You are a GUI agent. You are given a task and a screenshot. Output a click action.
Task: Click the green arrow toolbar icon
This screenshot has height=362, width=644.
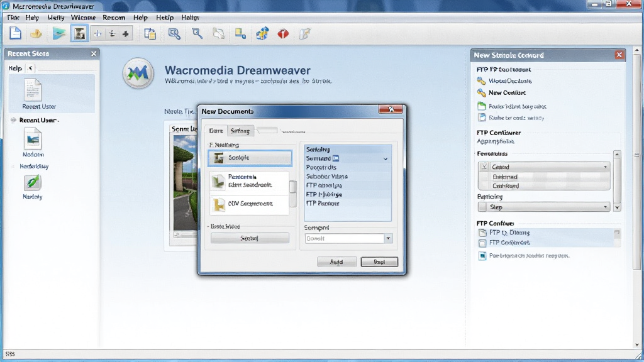click(x=58, y=34)
